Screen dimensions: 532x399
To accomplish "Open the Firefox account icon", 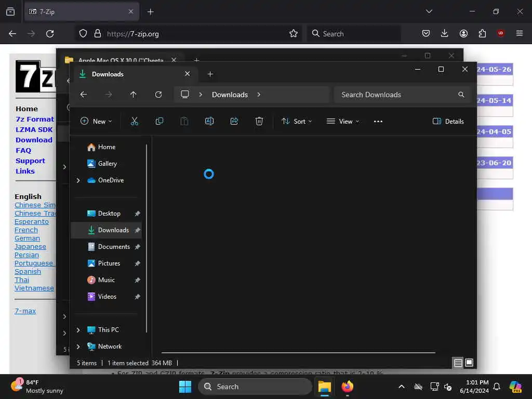I will (x=463, y=33).
